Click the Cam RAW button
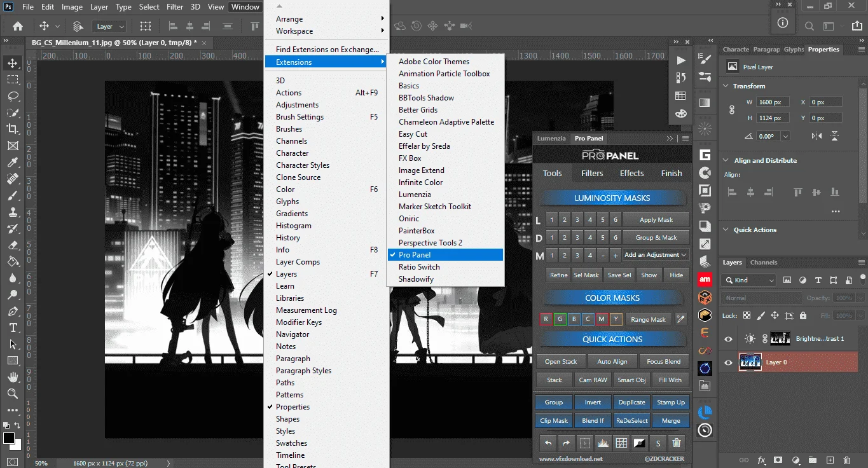The height and width of the screenshot is (468, 868). tap(593, 380)
